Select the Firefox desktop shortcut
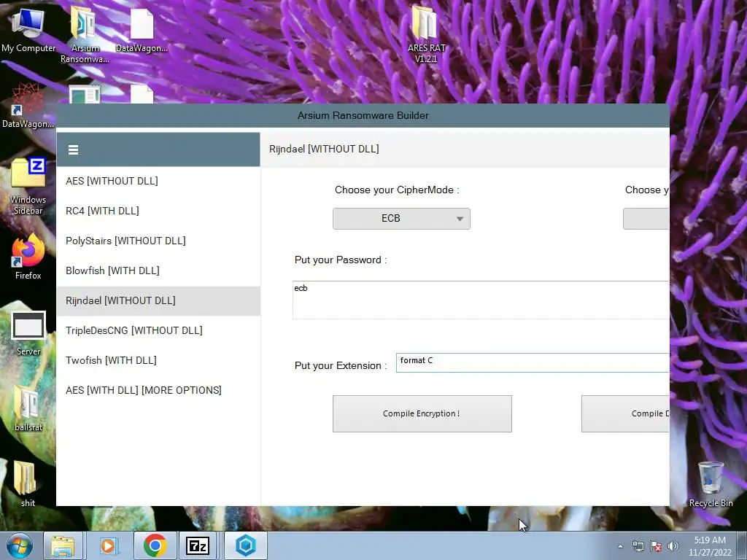This screenshot has height=560, width=747. click(28, 257)
